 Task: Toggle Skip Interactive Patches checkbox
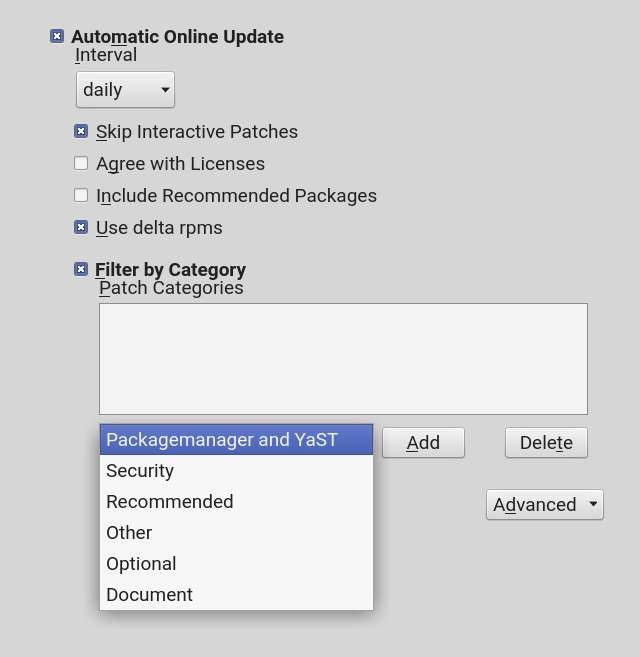click(x=81, y=131)
